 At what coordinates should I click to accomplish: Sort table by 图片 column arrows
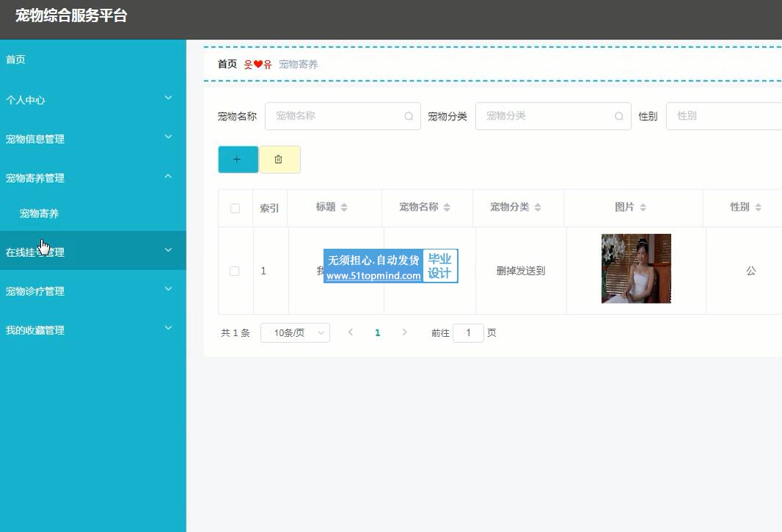point(643,207)
